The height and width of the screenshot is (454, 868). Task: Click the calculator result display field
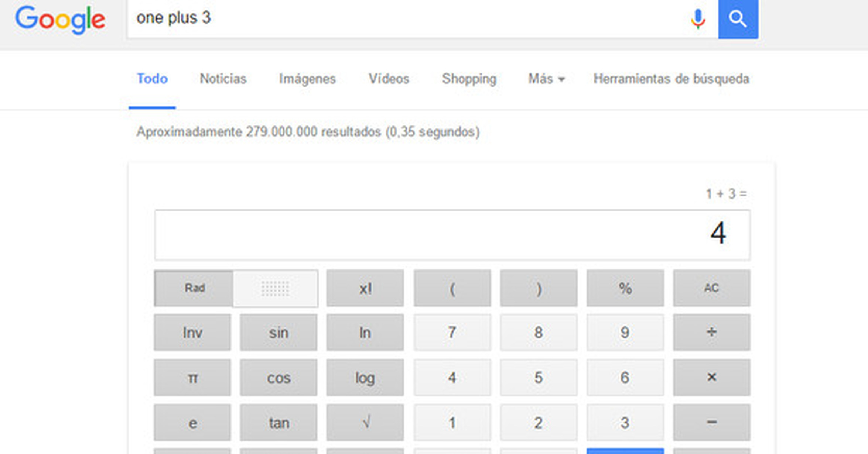coord(452,235)
